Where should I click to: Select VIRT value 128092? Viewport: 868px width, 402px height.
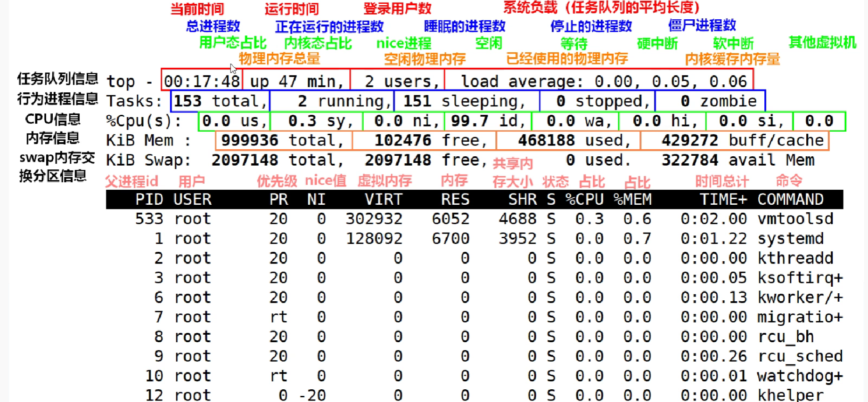pyautogui.click(x=374, y=239)
